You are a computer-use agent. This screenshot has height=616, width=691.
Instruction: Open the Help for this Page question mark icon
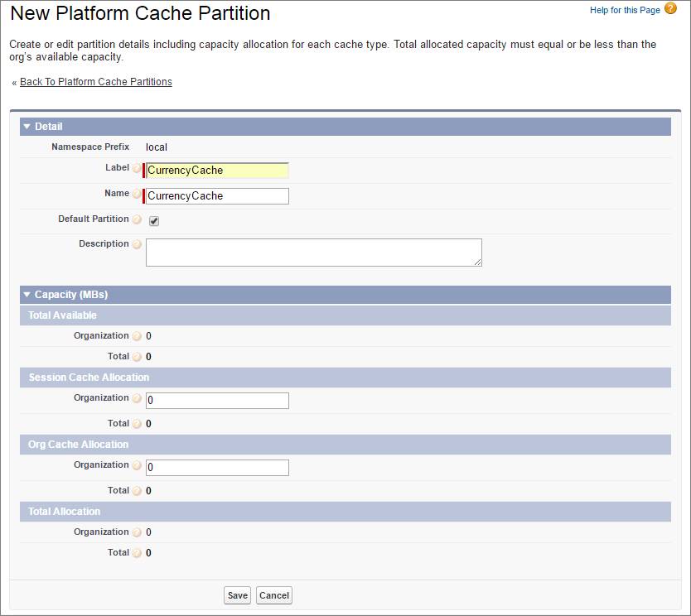(670, 8)
